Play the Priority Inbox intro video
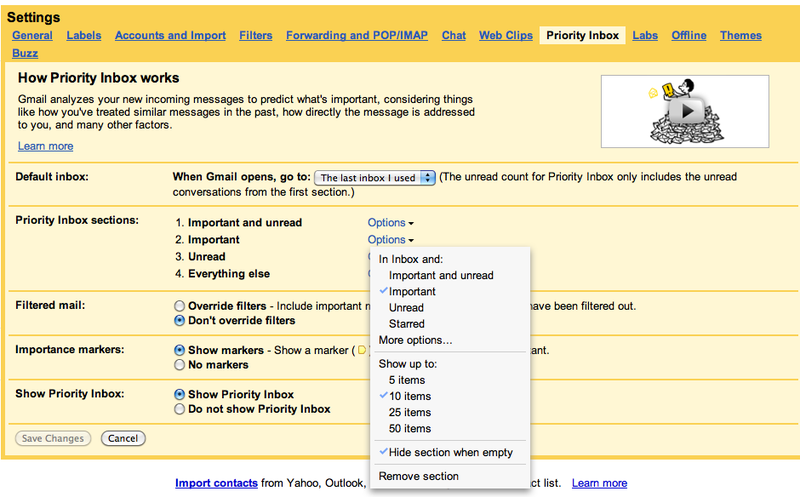The height and width of the screenshot is (497, 800). pos(686,111)
